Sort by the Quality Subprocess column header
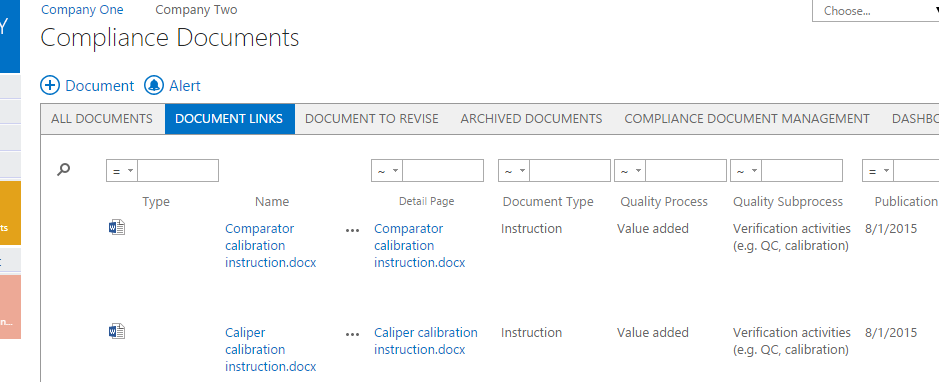This screenshot has height=382, width=939. pos(788,202)
